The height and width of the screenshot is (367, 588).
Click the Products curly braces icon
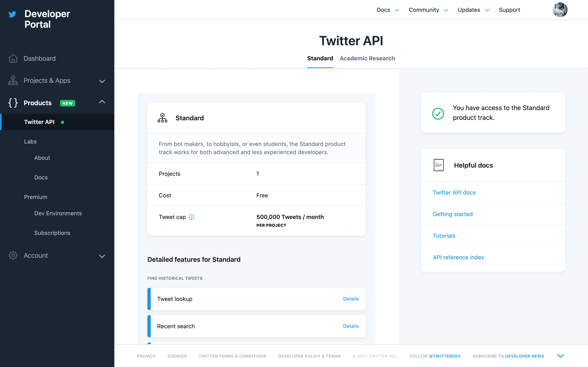(13, 103)
